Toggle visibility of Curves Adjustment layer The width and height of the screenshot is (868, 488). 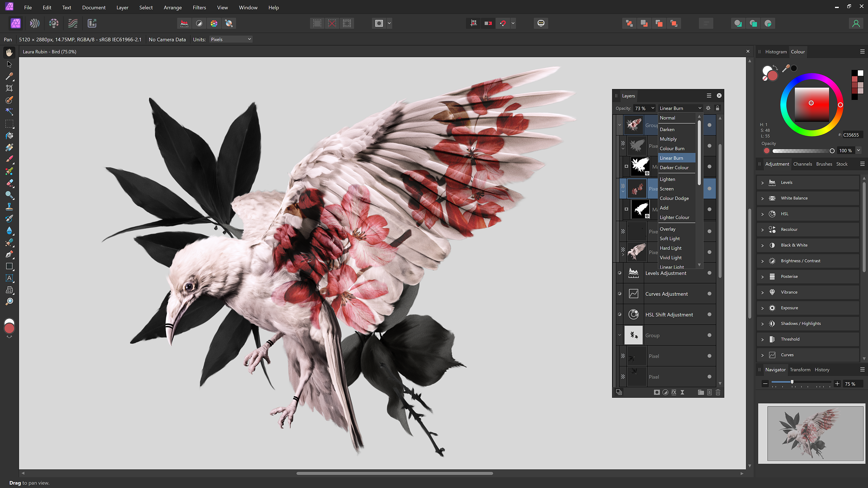[619, 293]
